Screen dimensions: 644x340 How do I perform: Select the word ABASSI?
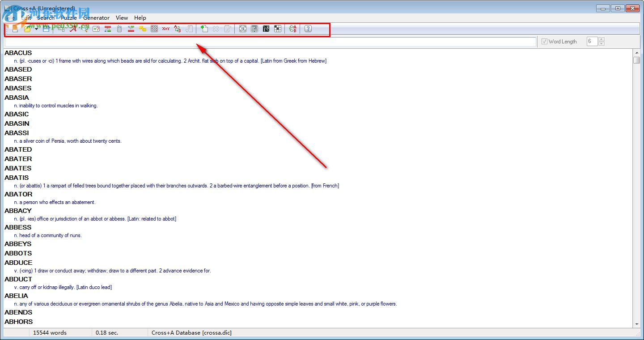point(17,133)
